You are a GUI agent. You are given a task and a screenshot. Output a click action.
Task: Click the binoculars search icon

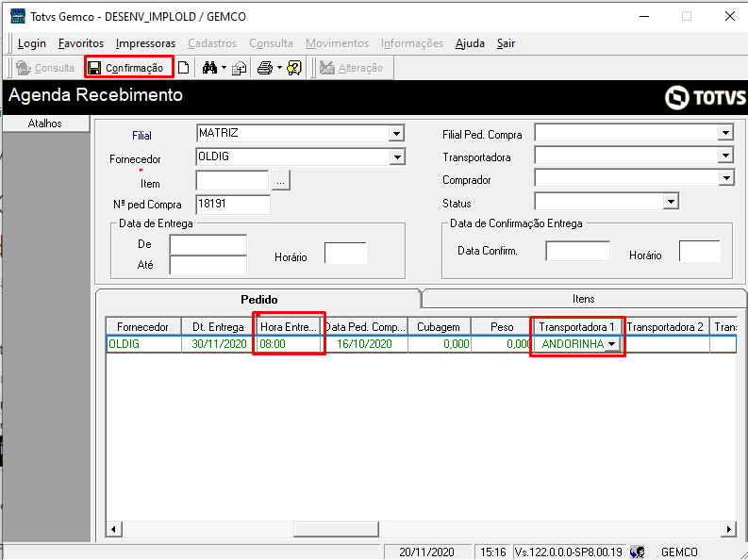tap(209, 68)
